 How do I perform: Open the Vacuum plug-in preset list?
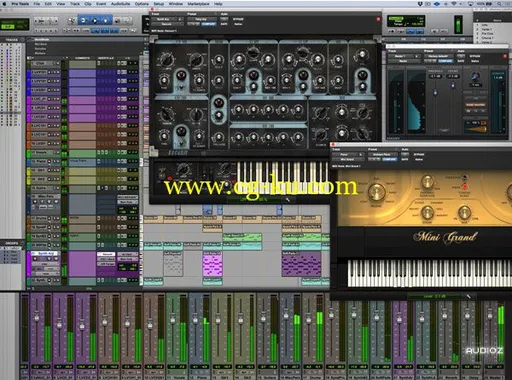pyautogui.click(x=201, y=19)
